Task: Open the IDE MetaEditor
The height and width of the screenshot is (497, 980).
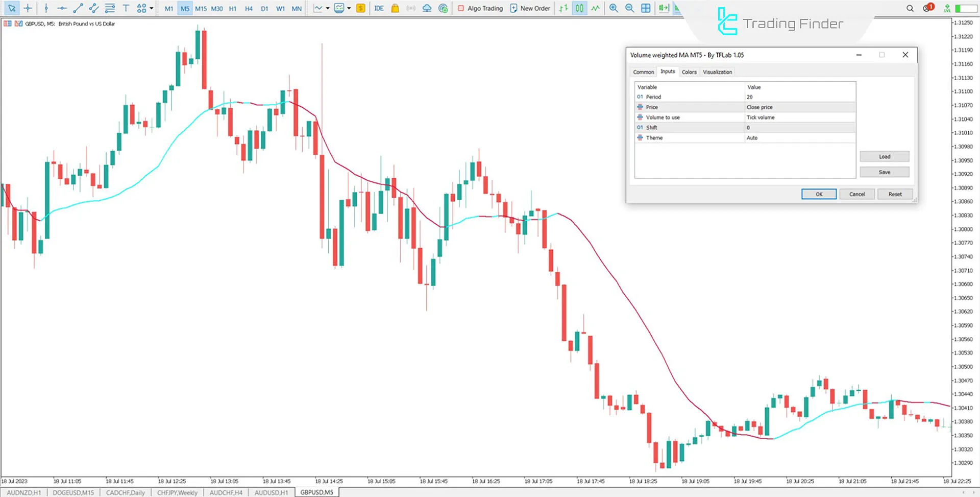Action: (x=379, y=8)
